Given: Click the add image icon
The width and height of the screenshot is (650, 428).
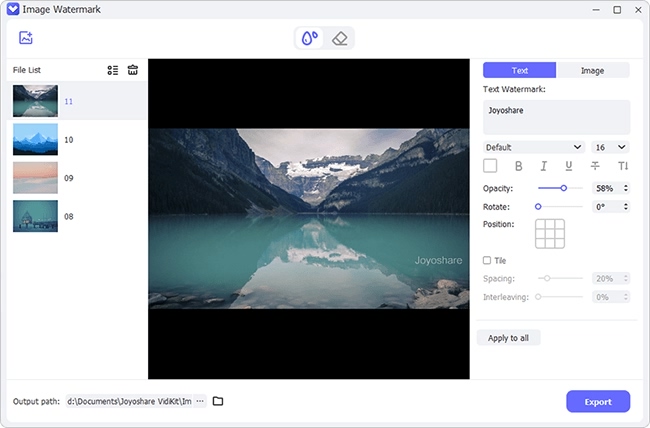Looking at the screenshot, I should pos(26,38).
